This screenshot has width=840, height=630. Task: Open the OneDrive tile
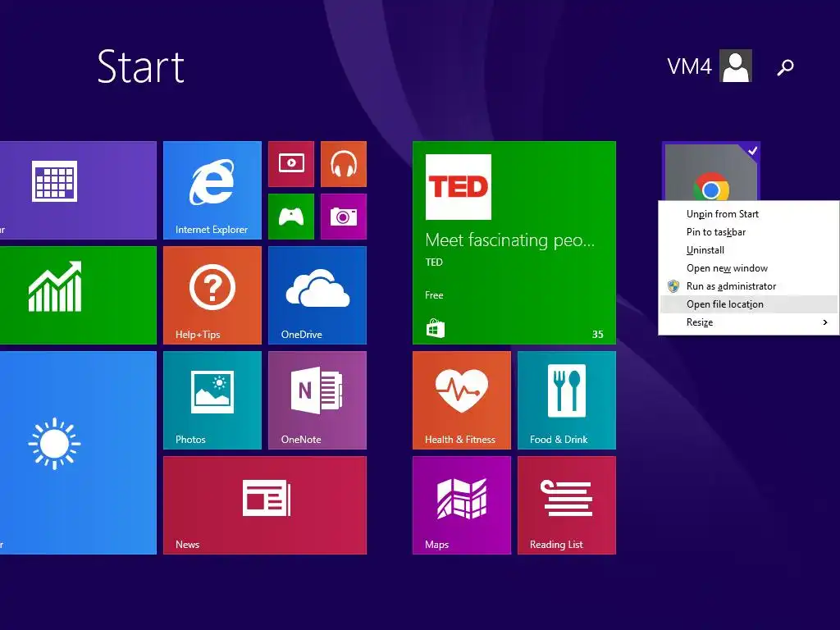[317, 295]
